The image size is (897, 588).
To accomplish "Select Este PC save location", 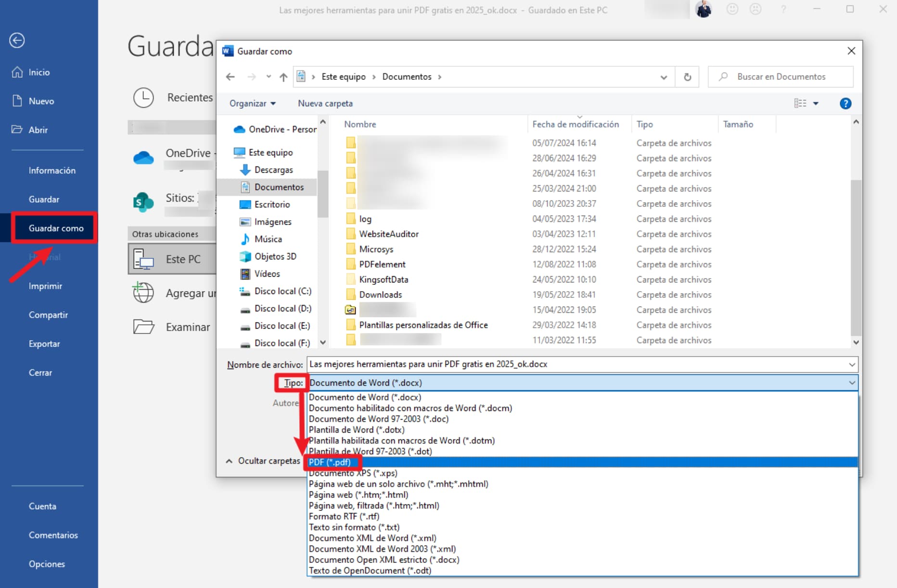I will coord(172,259).
